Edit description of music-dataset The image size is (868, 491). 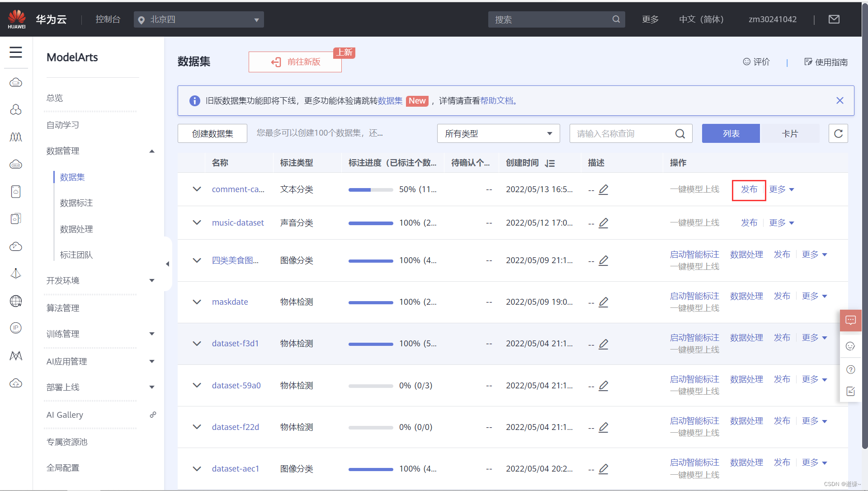[604, 223]
